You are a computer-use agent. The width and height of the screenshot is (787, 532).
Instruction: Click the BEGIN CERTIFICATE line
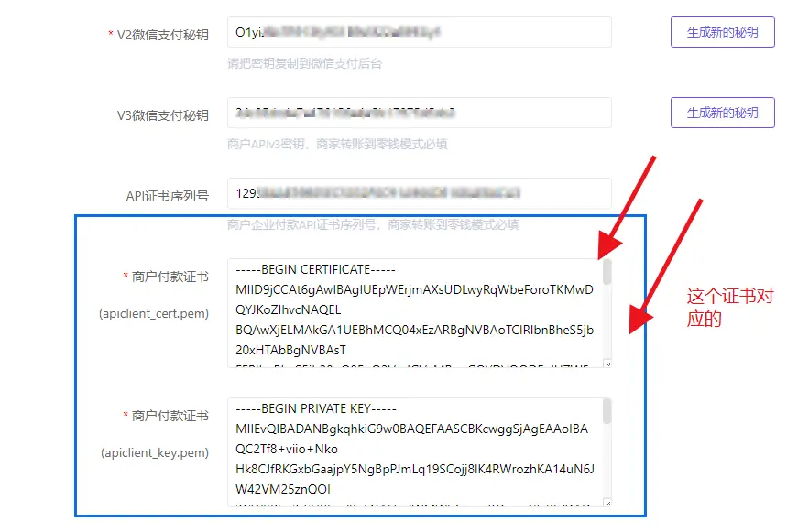[x=316, y=270]
